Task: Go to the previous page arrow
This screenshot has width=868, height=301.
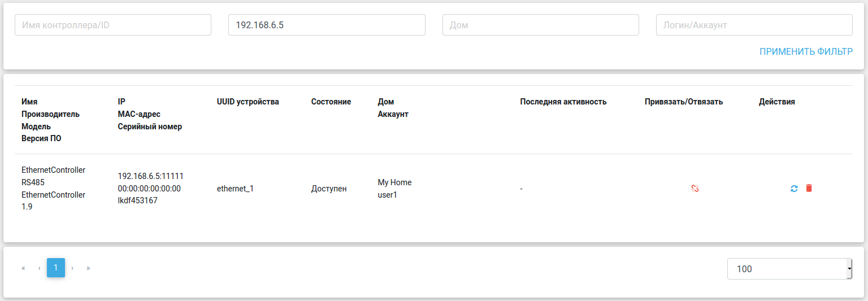Action: [39, 268]
